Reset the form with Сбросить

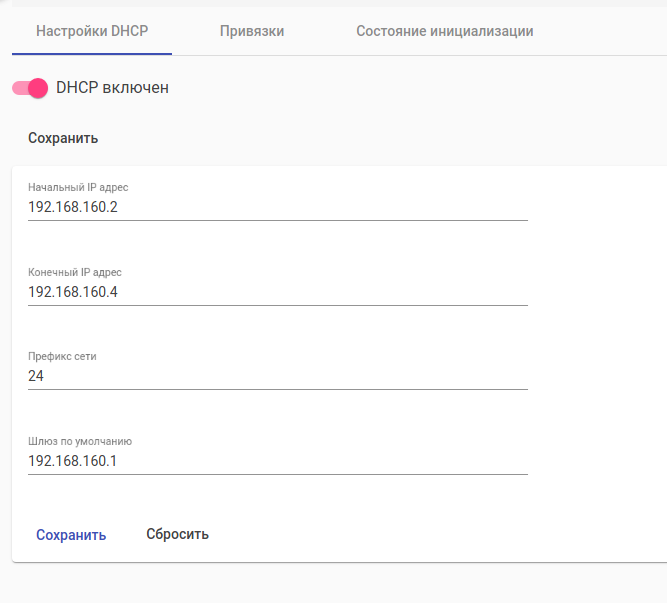click(x=177, y=534)
